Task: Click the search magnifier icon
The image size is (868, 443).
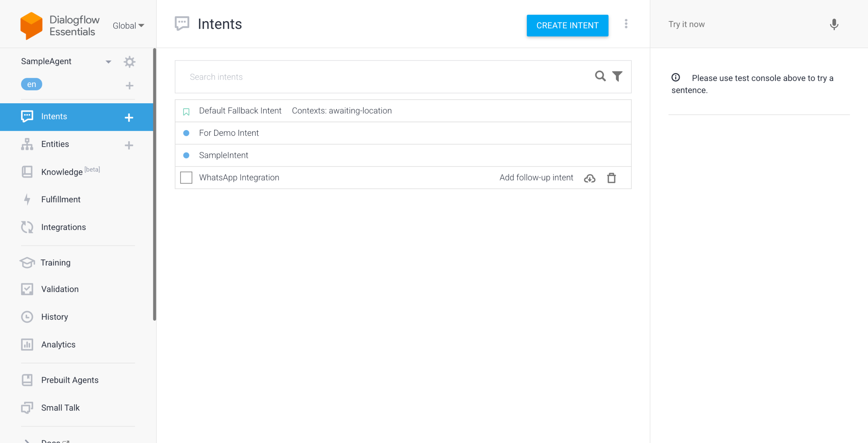Action: pyautogui.click(x=600, y=76)
